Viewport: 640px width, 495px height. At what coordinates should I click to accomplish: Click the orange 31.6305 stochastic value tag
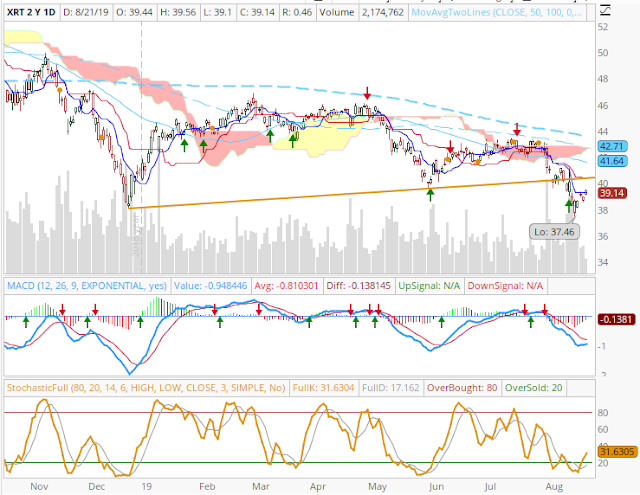(x=617, y=452)
